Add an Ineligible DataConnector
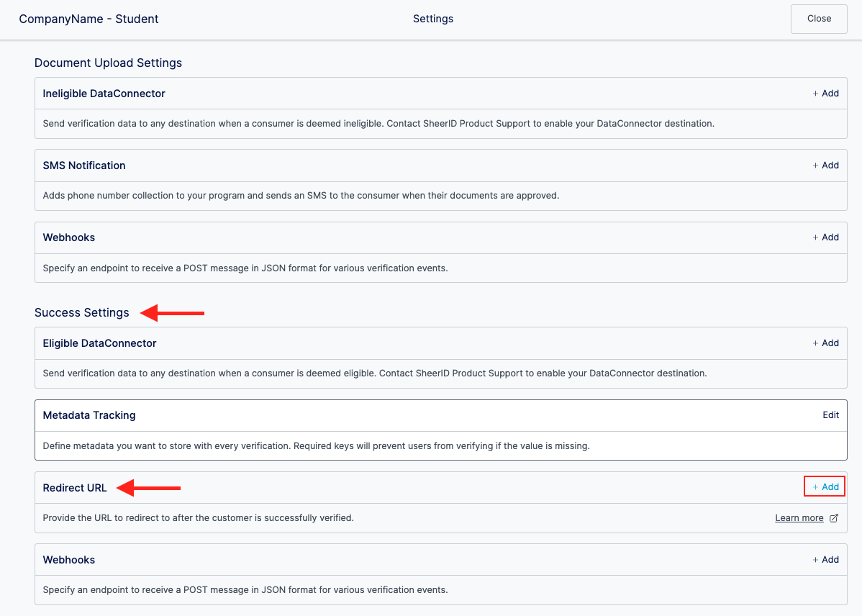 click(825, 94)
